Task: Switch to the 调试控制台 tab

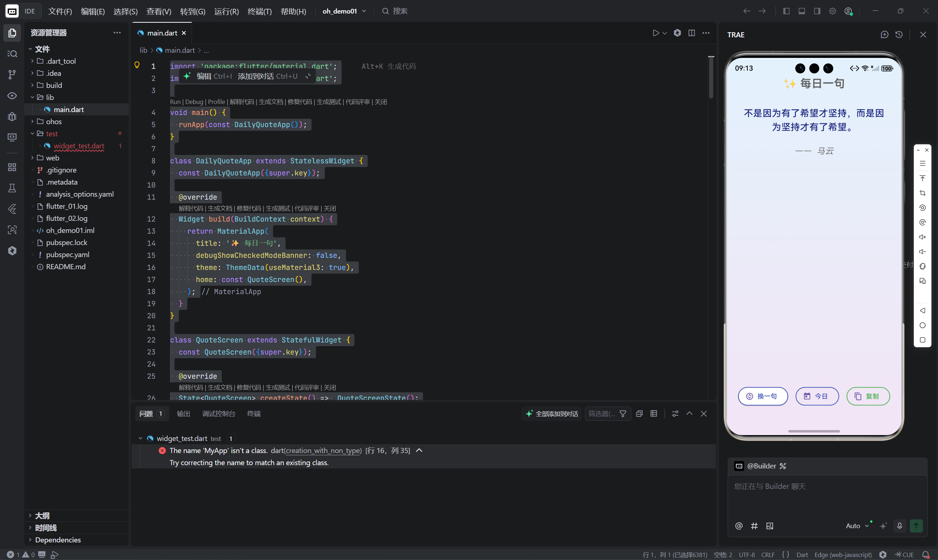Action: coord(218,413)
